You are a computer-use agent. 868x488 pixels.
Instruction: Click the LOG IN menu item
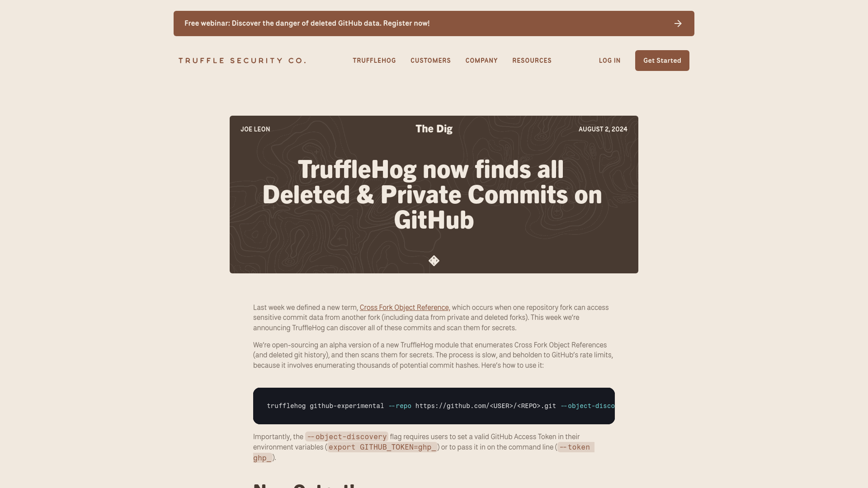point(610,60)
